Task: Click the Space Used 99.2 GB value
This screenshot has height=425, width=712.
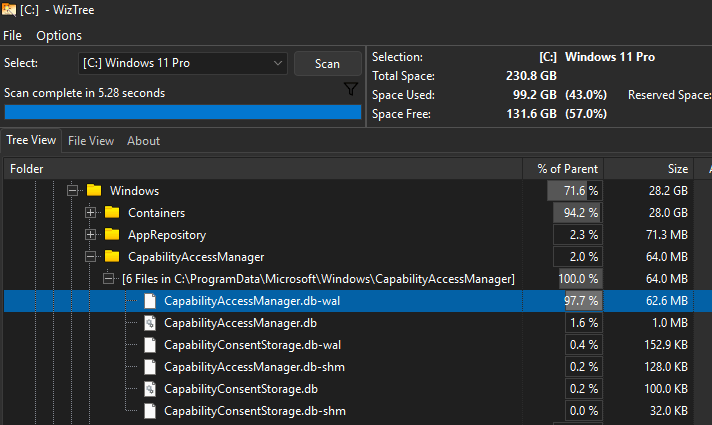Action: point(534,95)
